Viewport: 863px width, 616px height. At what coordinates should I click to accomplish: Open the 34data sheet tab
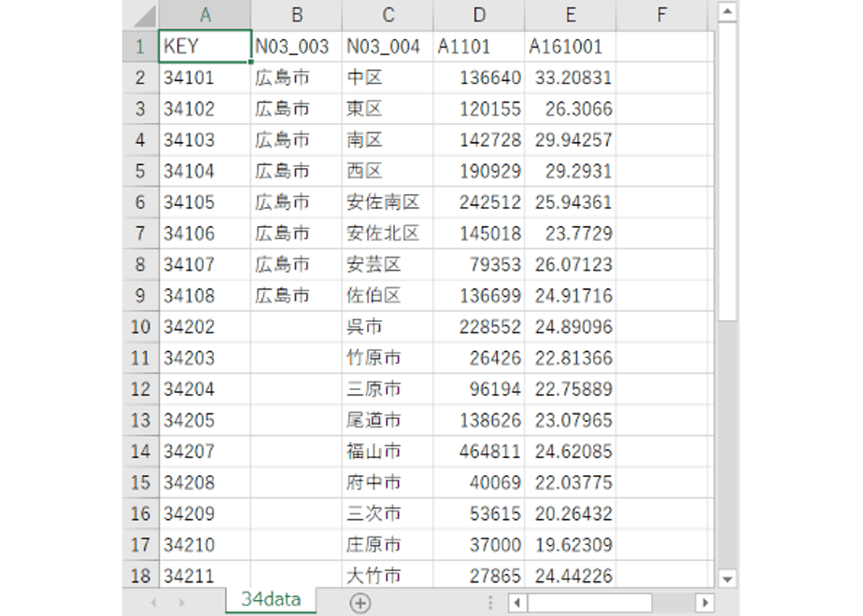click(x=271, y=599)
